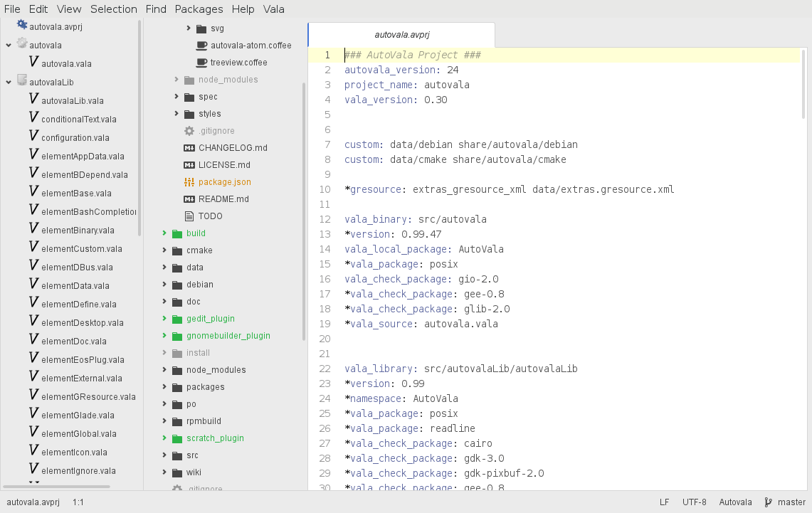812x513 pixels.
Task: Click the editor vertical scrollbar
Action: point(804,84)
